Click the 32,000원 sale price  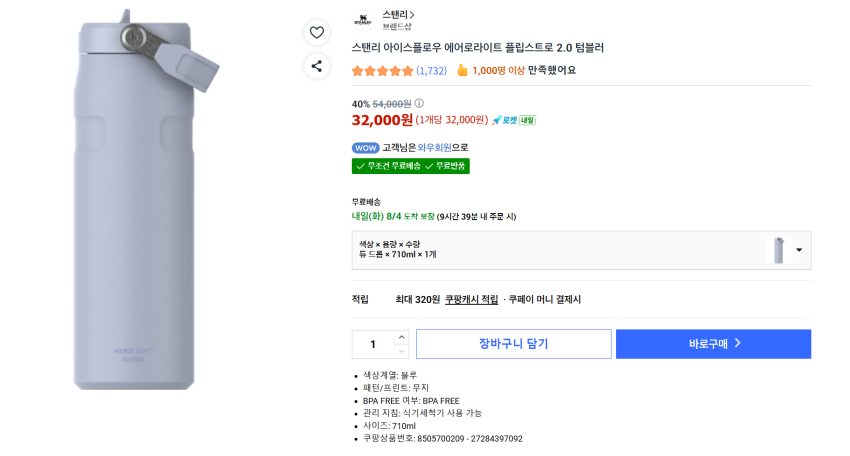pyautogui.click(x=382, y=120)
